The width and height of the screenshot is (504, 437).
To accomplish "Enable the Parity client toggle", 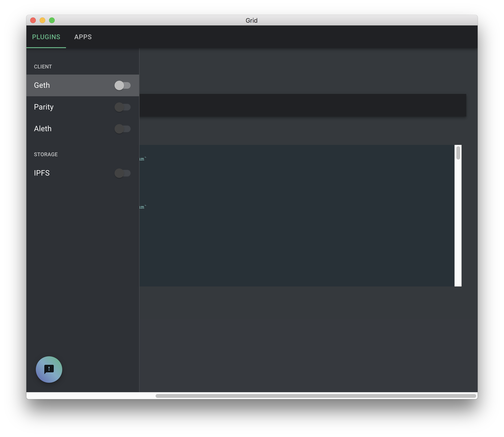I will pyautogui.click(x=123, y=107).
